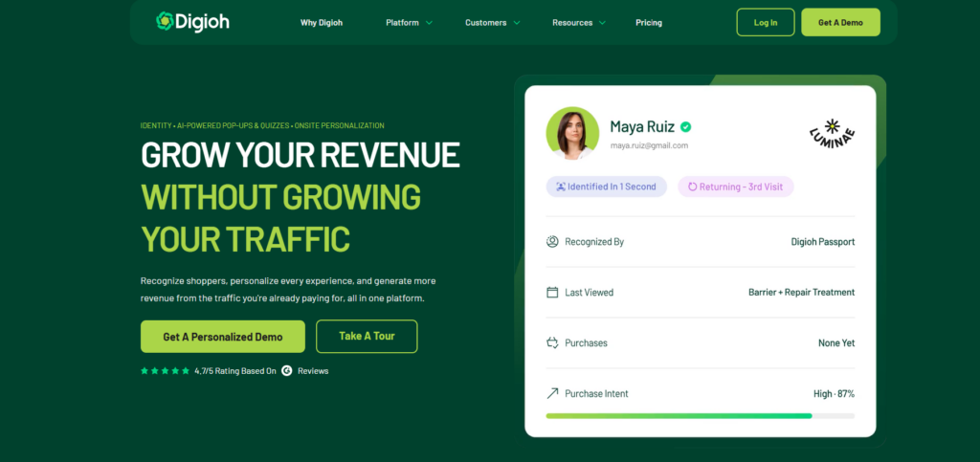Click the Get A Demo button
Viewport: 980px width, 462px height.
pos(840,22)
